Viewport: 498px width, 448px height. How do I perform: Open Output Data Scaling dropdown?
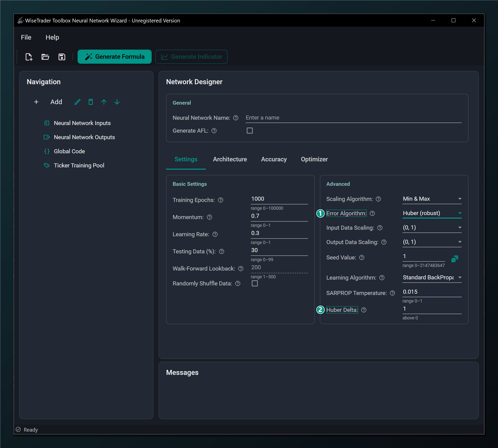[432, 242]
